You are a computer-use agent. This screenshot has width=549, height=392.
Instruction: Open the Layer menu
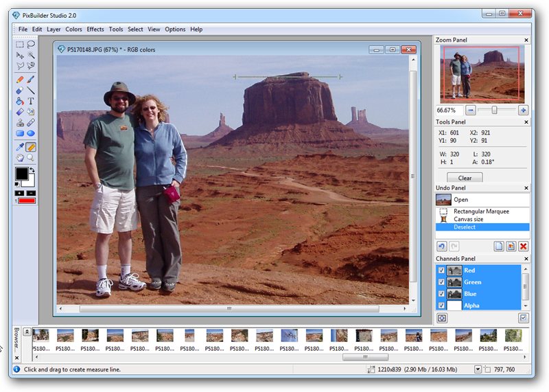pos(54,30)
